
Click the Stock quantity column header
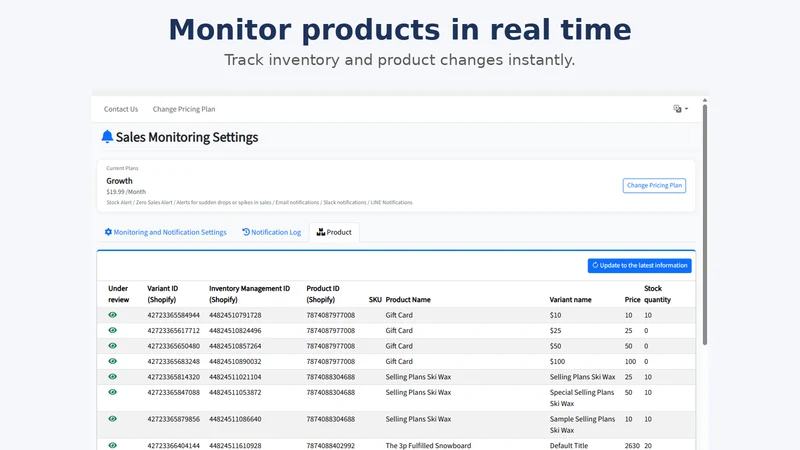[657, 294]
